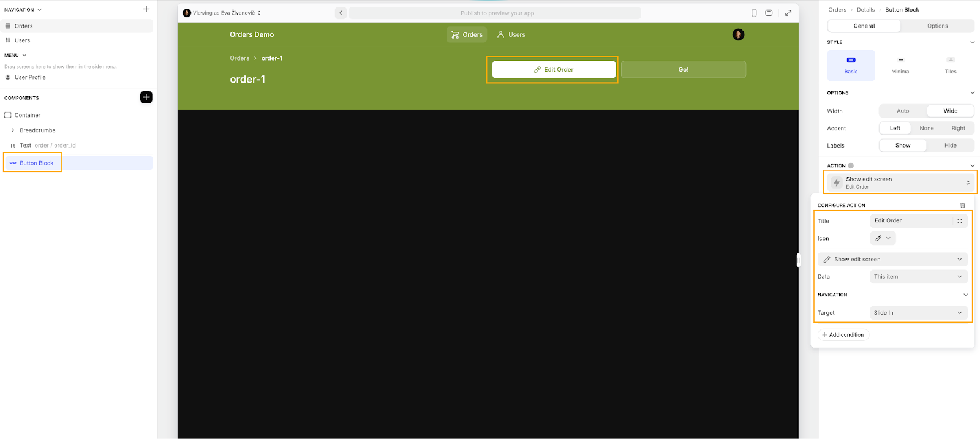
Task: Expand preview to fullscreen
Action: (x=788, y=13)
